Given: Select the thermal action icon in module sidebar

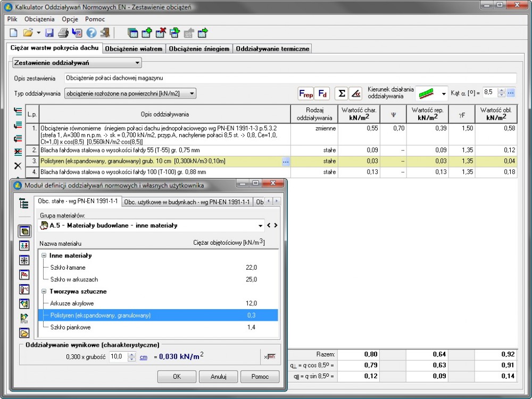Looking at the screenshot, I should (x=24, y=289).
